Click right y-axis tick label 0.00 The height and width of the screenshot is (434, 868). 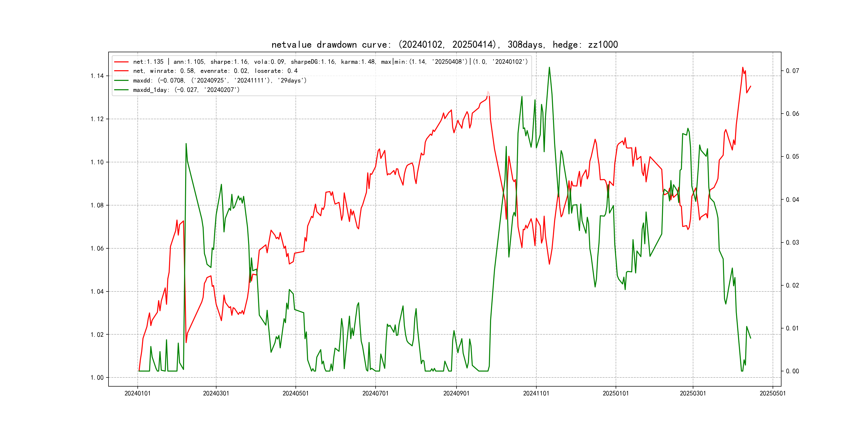(792, 371)
